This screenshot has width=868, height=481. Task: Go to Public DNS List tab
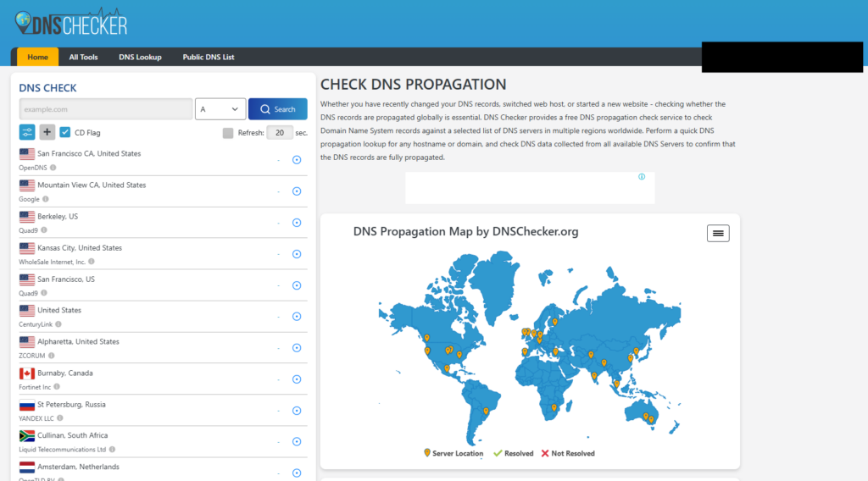209,57
